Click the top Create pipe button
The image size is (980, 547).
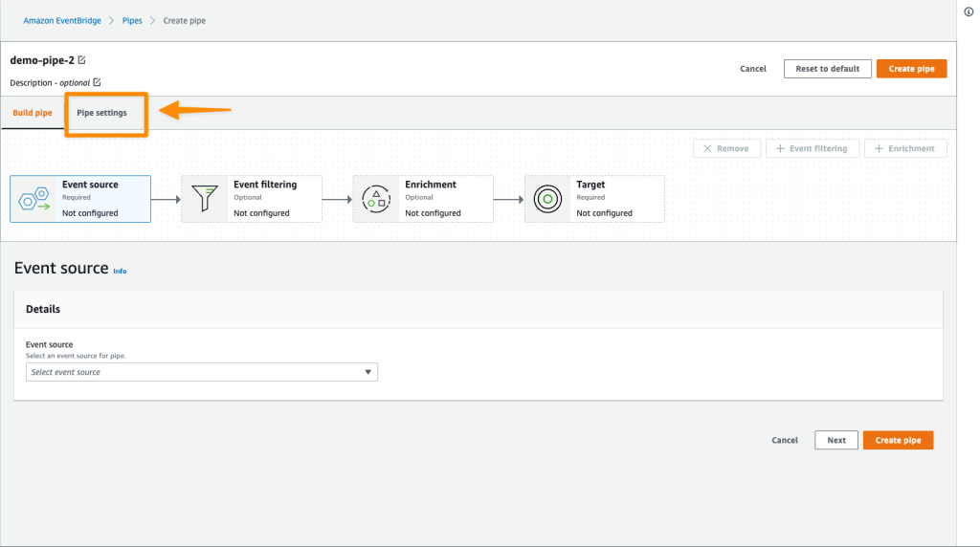911,69
